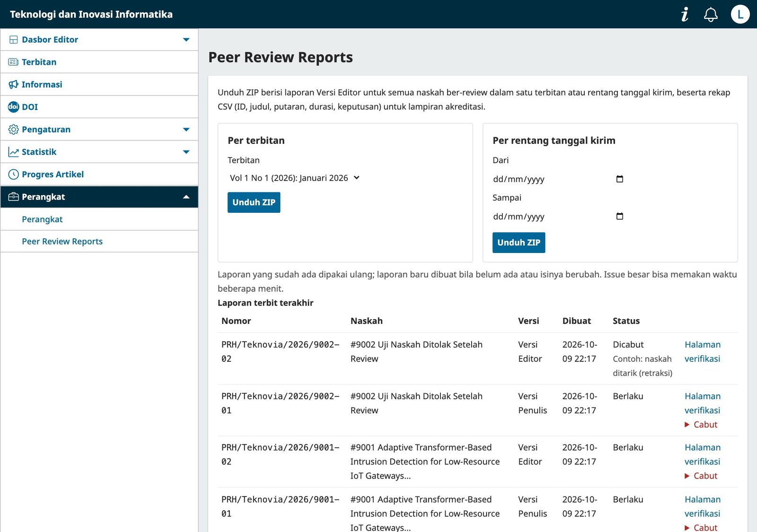Click the Pengaturan gear icon
This screenshot has width=757, height=532.
[14, 130]
